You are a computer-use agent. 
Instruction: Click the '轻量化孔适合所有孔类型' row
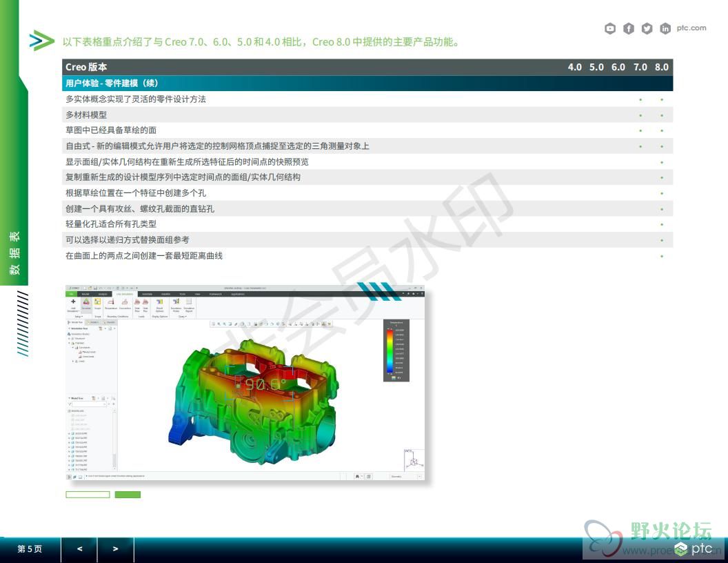point(367,224)
